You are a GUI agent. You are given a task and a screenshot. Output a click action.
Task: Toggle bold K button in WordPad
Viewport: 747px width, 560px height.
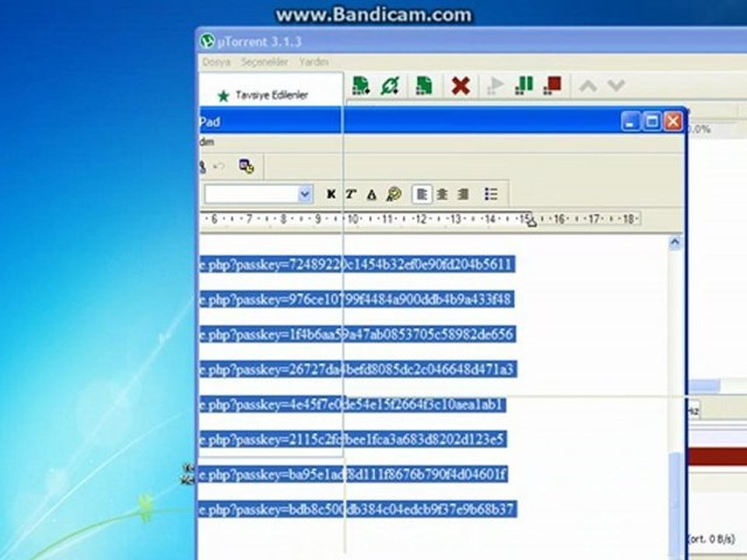pyautogui.click(x=331, y=194)
